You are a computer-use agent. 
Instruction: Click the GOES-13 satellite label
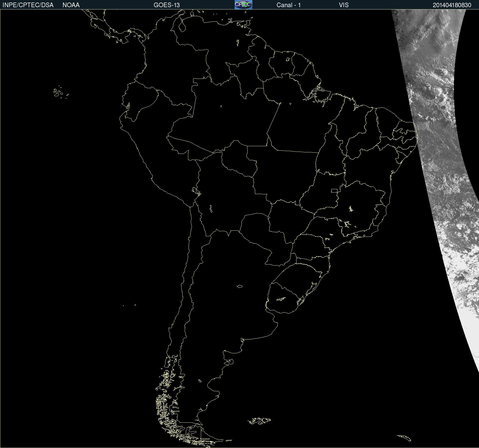coord(167,5)
